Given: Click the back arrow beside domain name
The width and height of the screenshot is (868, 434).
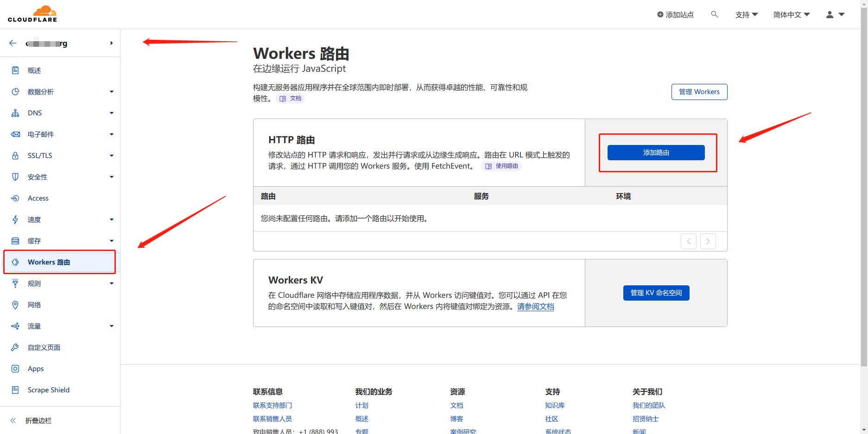Looking at the screenshot, I should (x=13, y=43).
